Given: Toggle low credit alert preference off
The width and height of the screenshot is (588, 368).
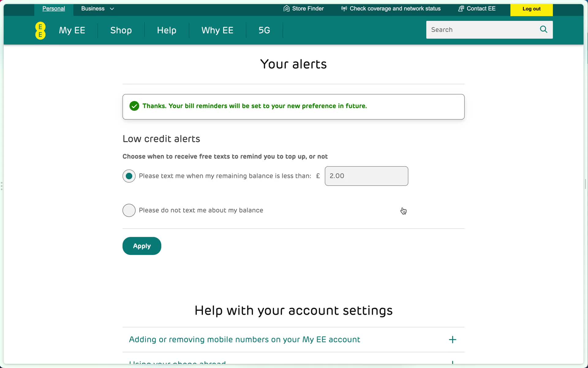Looking at the screenshot, I should tap(129, 210).
